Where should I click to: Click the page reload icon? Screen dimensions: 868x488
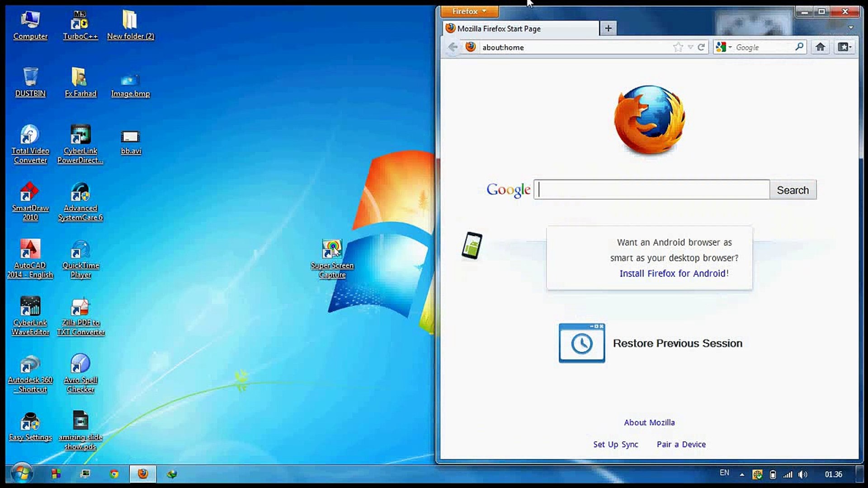coord(702,47)
